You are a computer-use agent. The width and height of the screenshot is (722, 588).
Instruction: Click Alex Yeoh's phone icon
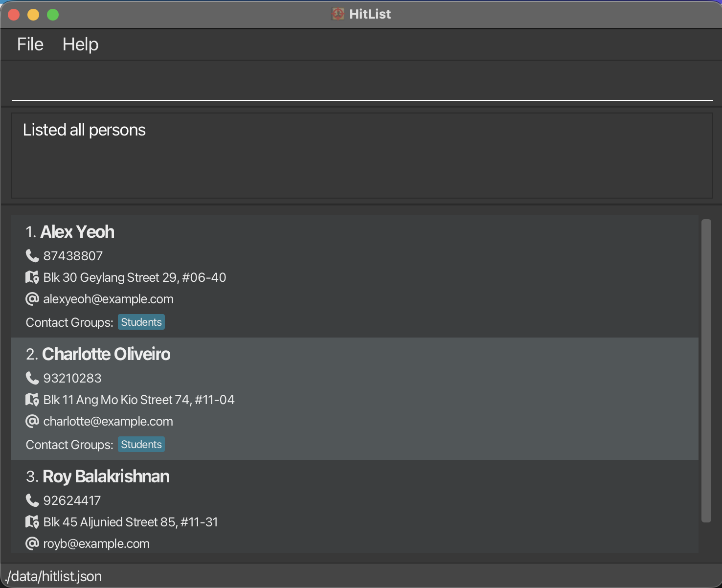pos(32,256)
